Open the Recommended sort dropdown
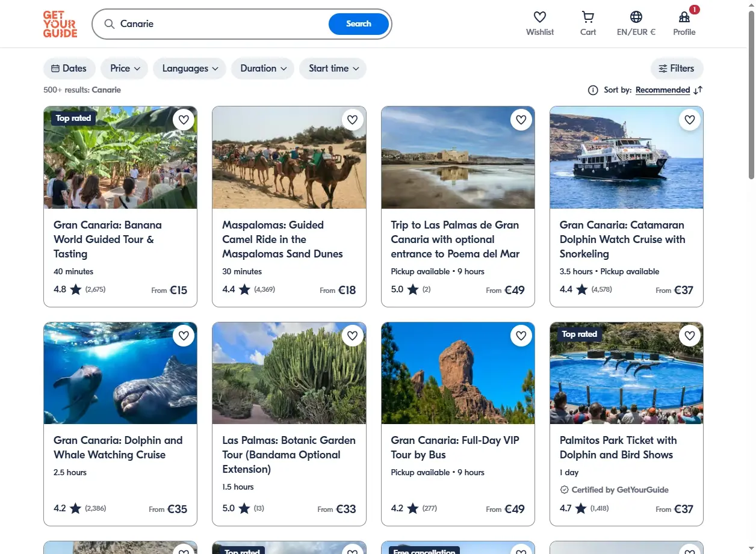 (663, 90)
